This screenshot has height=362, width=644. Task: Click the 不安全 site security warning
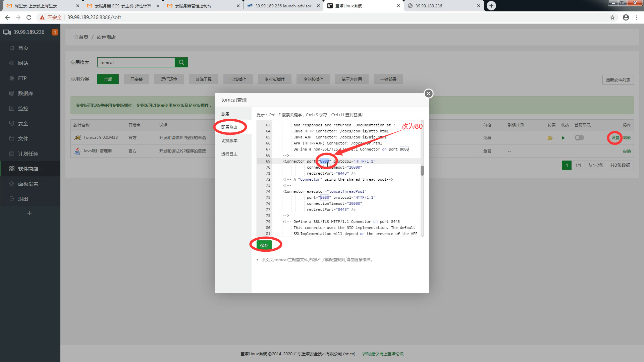pyautogui.click(x=51, y=17)
